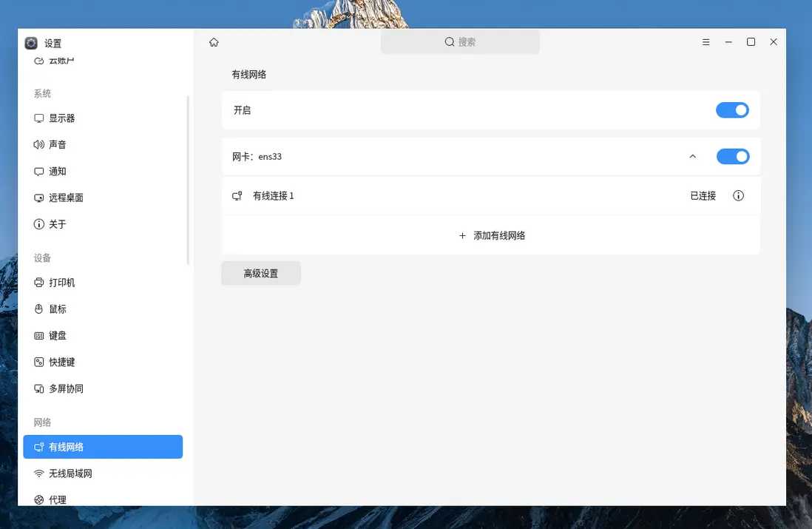The width and height of the screenshot is (812, 529).
Task: Toggle the 开启 wired network switch
Action: point(732,109)
